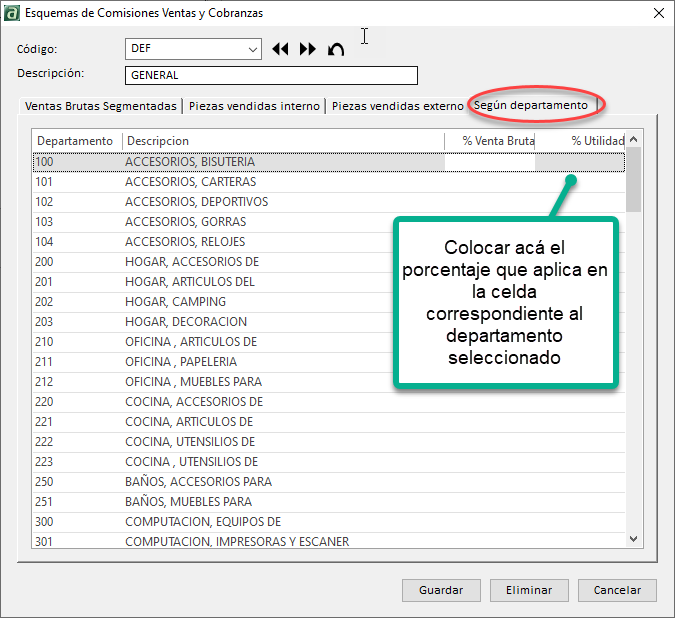Click the % Venta Bruta cell for department 100
675x618 pixels.
[x=490, y=161]
